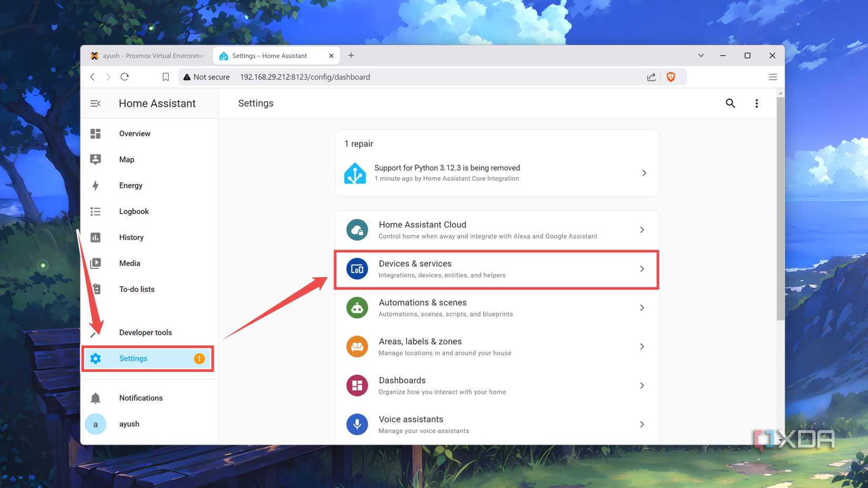Switch to the Proxmox Virtual Environment tab
Screen dimensions: 868x488
coord(147,56)
